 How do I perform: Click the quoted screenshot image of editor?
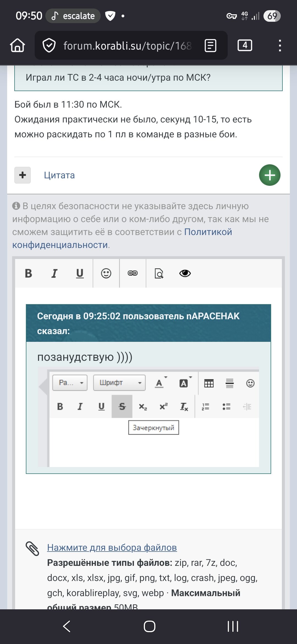[148, 417]
